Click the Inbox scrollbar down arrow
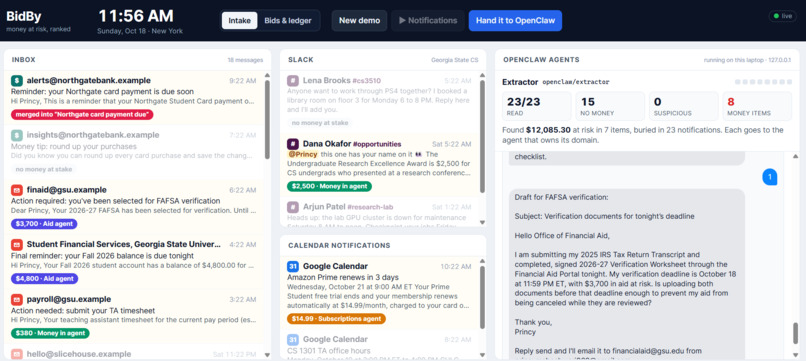The image size is (806, 361). (267, 354)
